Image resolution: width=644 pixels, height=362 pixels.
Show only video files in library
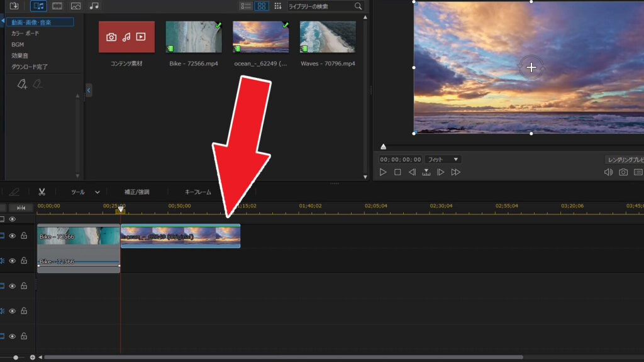(x=57, y=6)
